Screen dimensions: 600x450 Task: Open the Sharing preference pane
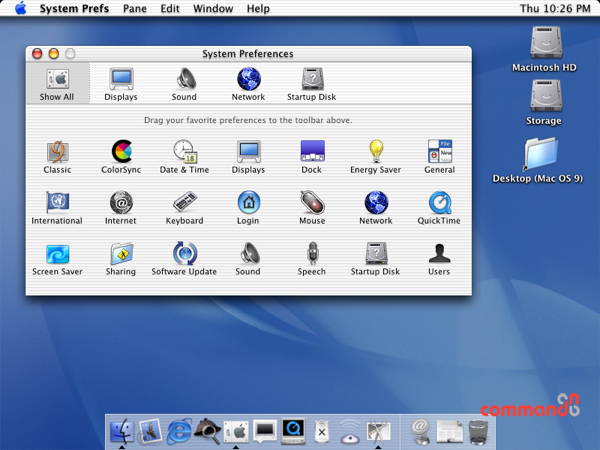pyautogui.click(x=121, y=259)
